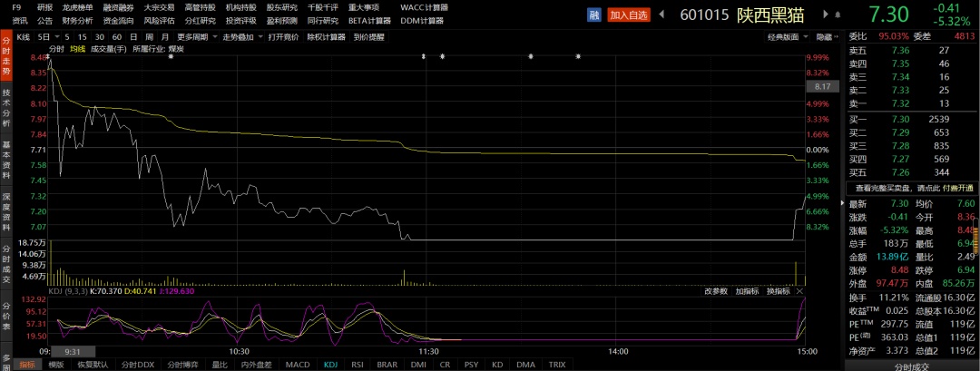Click the star marker near 11:30 line

(443, 57)
